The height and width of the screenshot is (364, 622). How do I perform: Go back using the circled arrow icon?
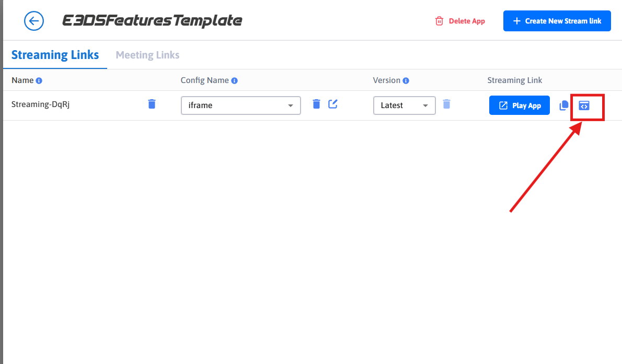(34, 21)
